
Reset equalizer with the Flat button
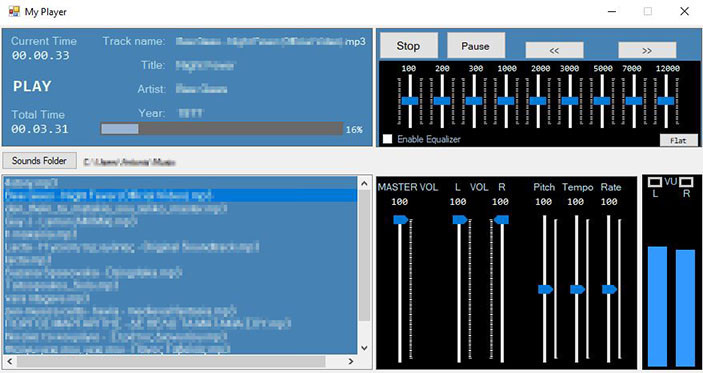point(678,140)
